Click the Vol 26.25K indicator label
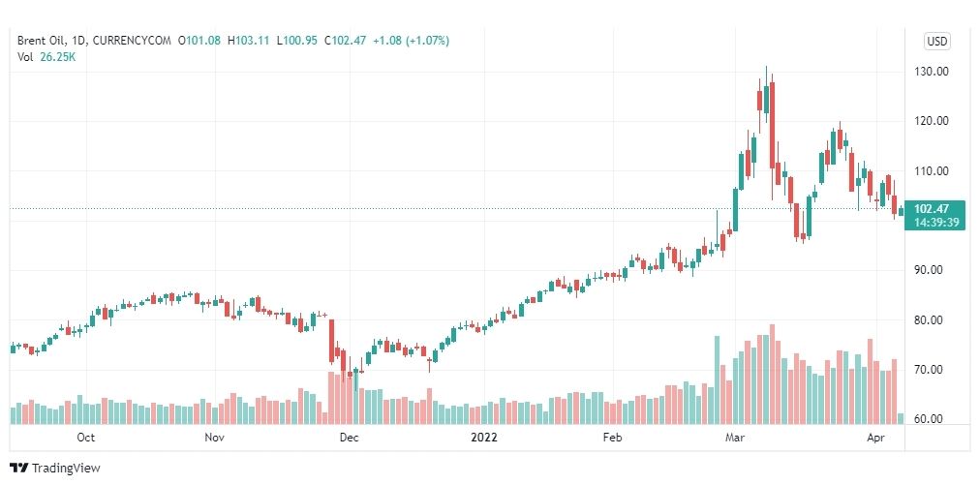The height and width of the screenshot is (485, 980). click(46, 56)
